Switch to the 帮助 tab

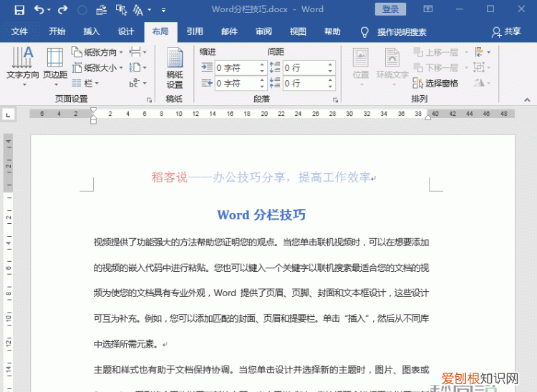(x=332, y=31)
